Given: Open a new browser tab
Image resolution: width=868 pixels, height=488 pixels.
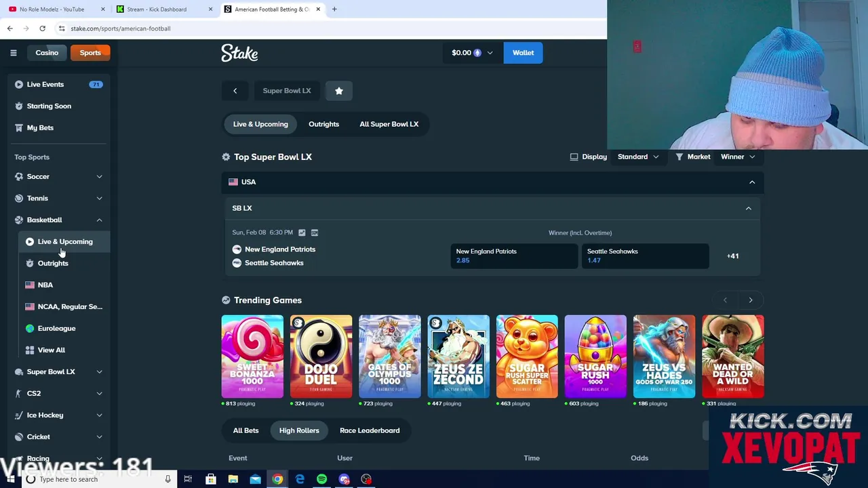Looking at the screenshot, I should (334, 9).
